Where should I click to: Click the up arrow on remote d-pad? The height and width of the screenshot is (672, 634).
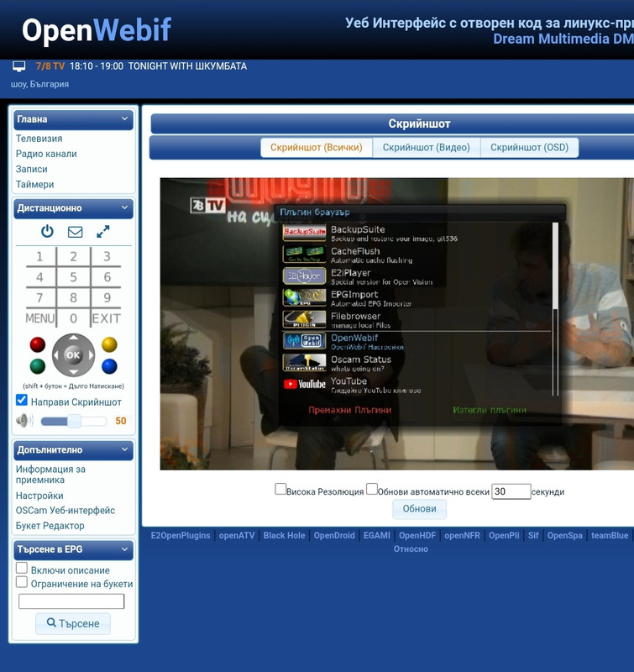click(x=73, y=338)
